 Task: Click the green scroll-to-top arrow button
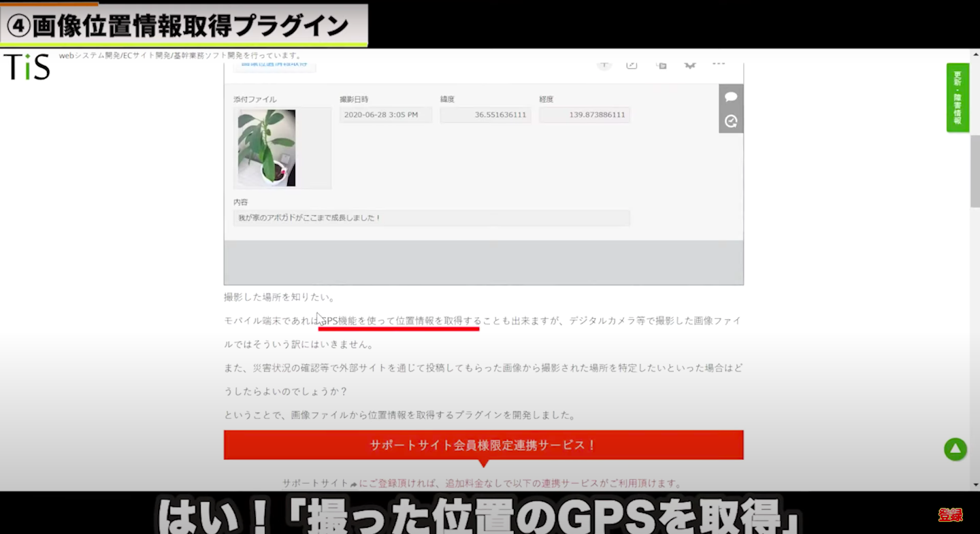point(955,449)
